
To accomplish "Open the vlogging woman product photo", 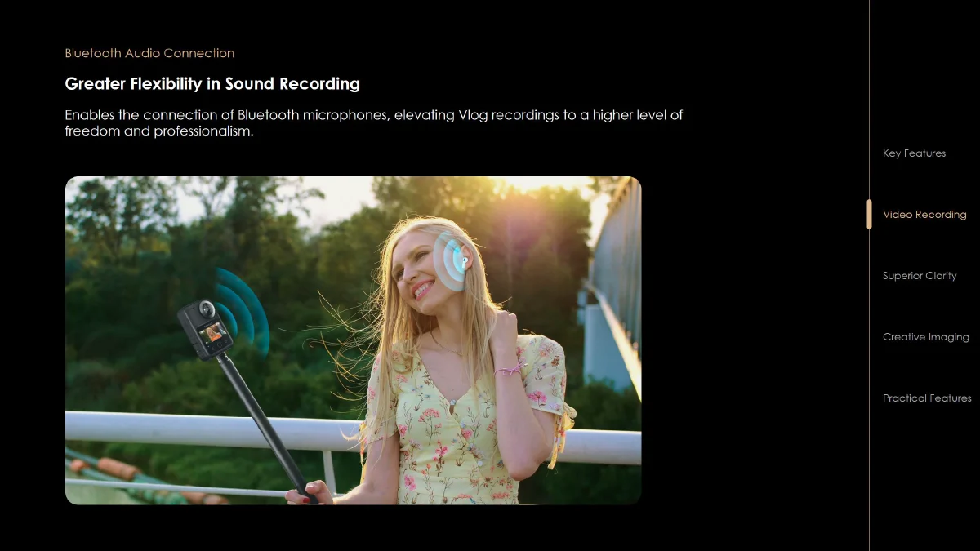I will tap(353, 340).
